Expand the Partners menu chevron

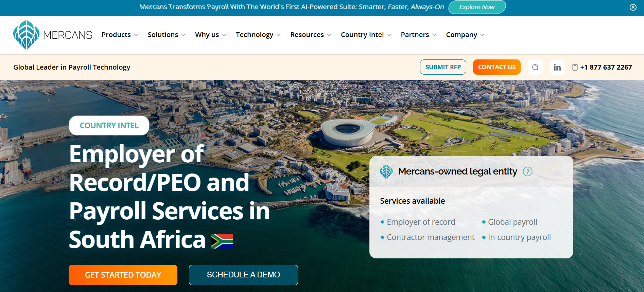click(x=434, y=35)
